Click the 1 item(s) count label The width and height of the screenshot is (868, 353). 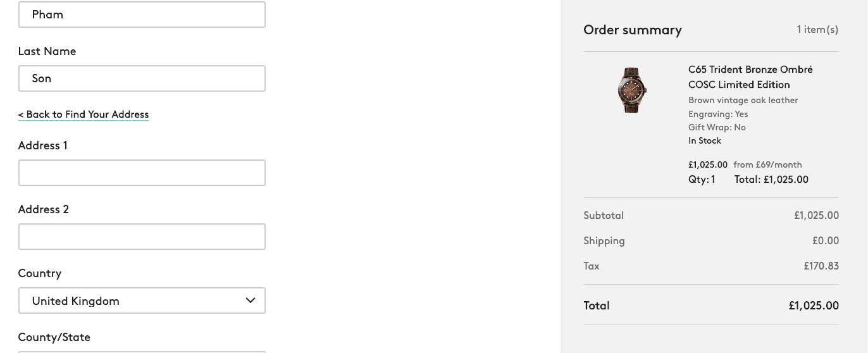tap(817, 29)
